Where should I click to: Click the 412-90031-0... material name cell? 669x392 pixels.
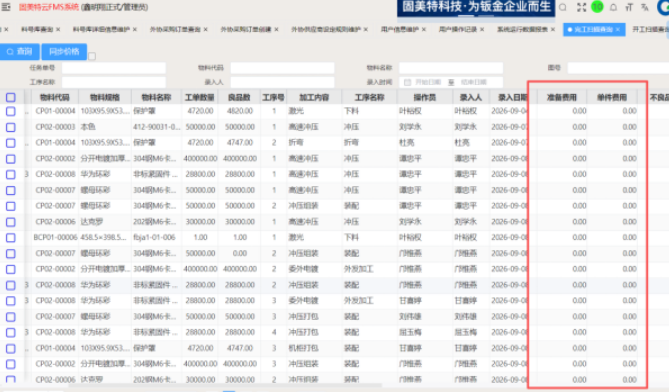click(x=157, y=127)
